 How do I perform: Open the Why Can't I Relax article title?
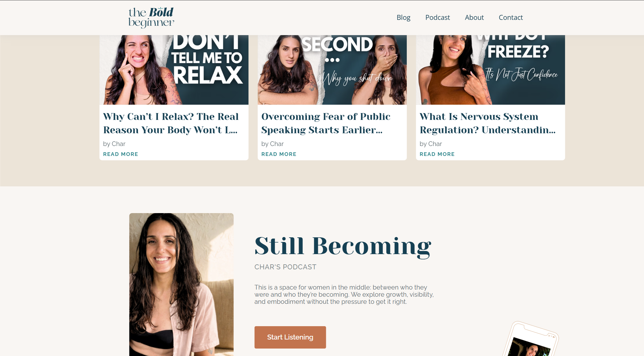pyautogui.click(x=171, y=123)
